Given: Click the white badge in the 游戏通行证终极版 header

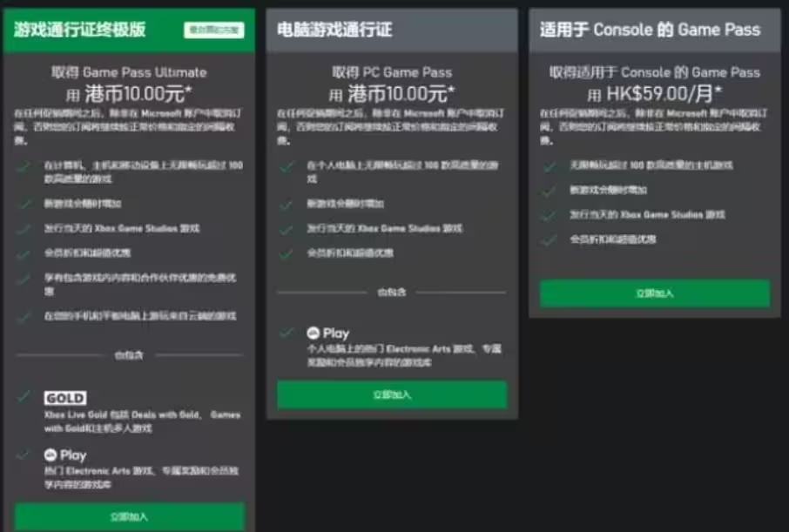Looking at the screenshot, I should tap(214, 30).
